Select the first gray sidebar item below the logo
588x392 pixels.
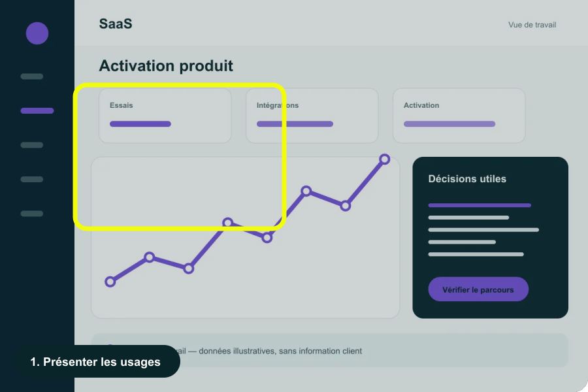pos(32,76)
